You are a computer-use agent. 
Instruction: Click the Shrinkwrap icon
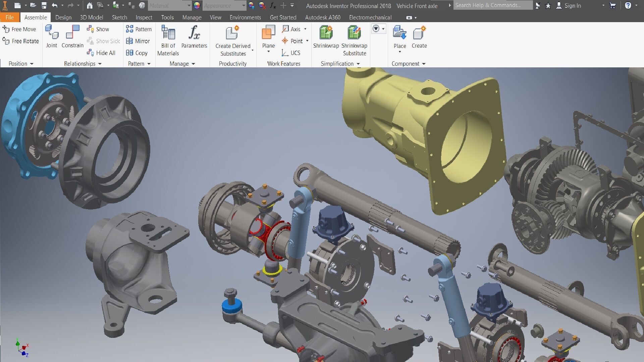[x=326, y=33]
